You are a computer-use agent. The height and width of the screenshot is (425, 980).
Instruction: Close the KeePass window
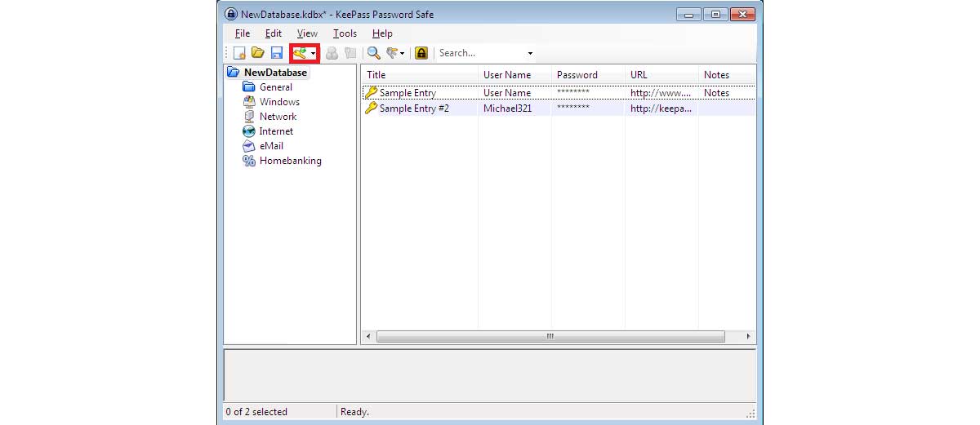point(742,14)
